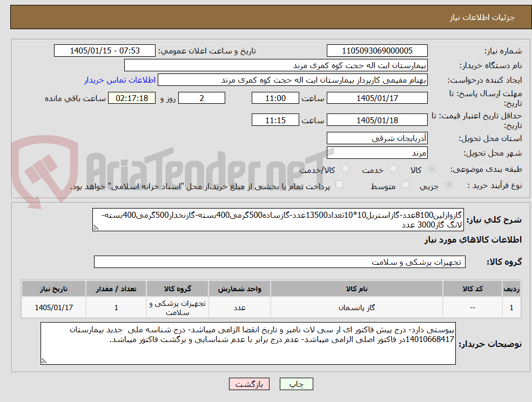The image size is (532, 402).
Task: Click the عدد unit cell in table
Action: click(239, 307)
